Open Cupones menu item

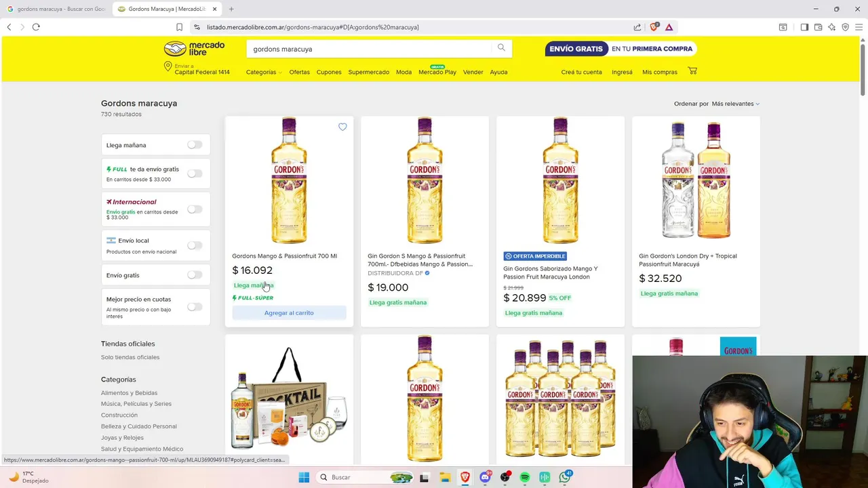click(329, 72)
